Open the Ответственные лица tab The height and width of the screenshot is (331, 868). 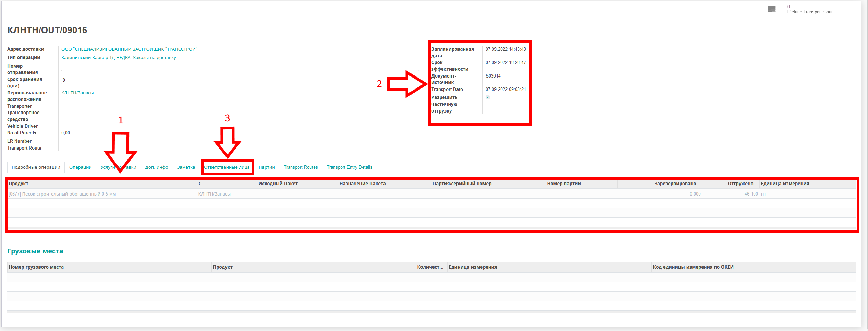pyautogui.click(x=227, y=167)
